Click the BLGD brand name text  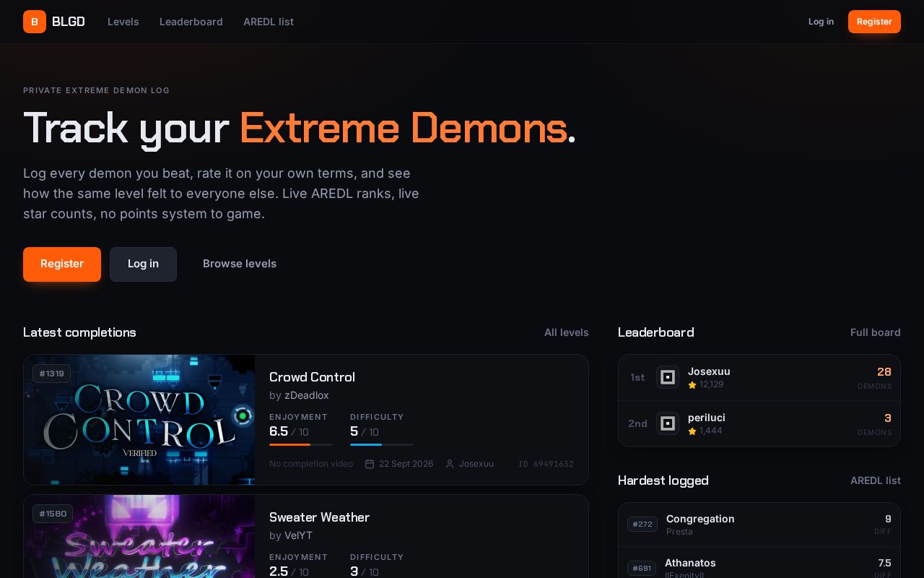click(69, 22)
